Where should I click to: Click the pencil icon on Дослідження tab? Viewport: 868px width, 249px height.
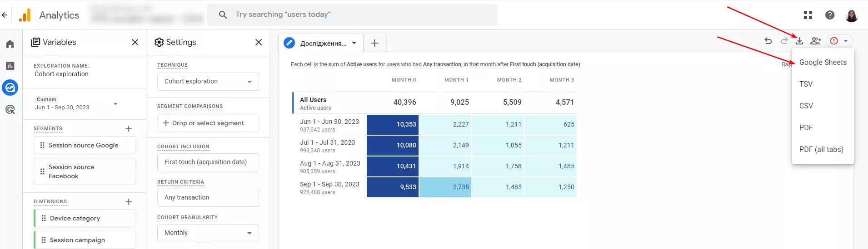click(x=289, y=43)
